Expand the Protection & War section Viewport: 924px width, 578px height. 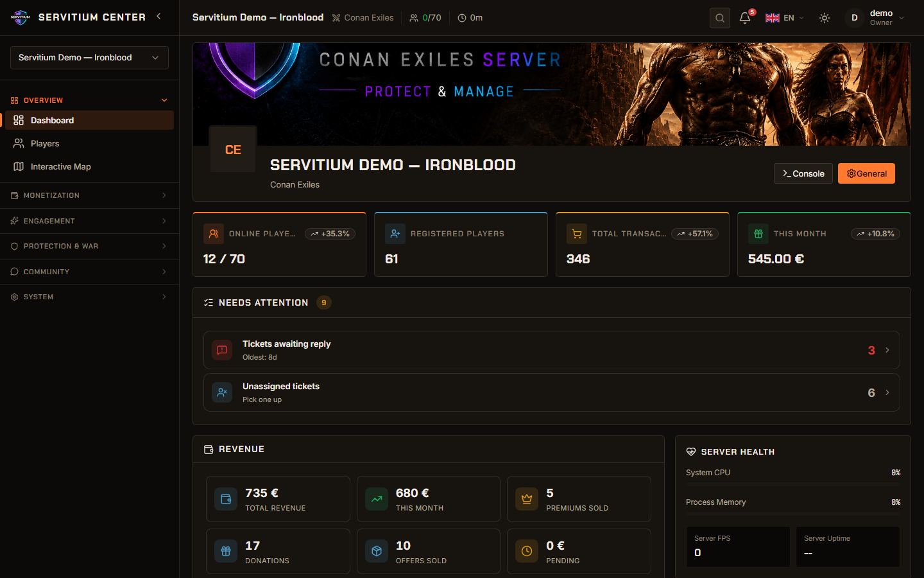(x=89, y=246)
